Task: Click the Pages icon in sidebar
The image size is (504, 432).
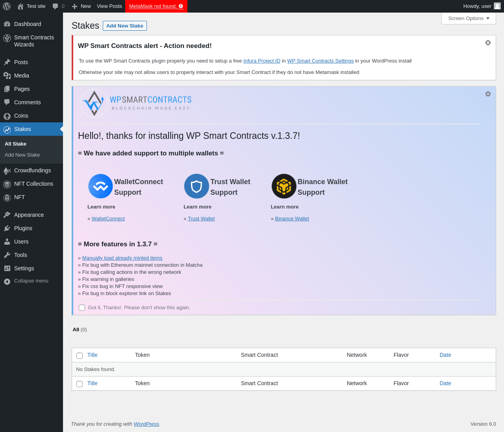Action: [x=7, y=89]
